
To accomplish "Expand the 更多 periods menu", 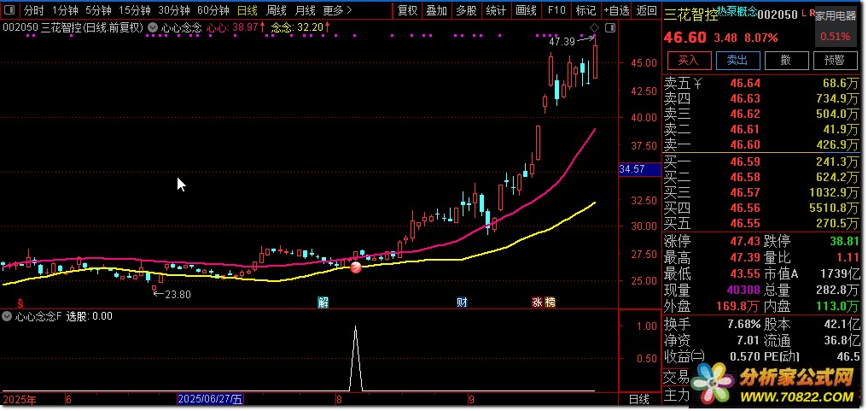I will (337, 10).
